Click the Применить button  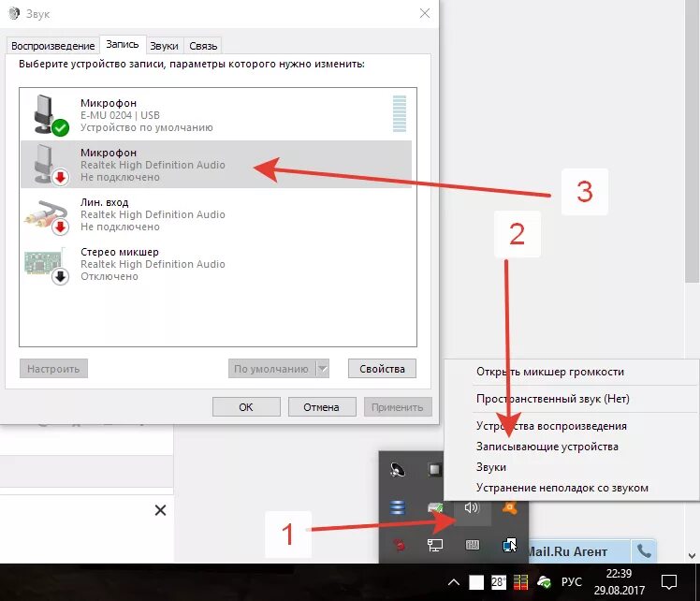click(x=398, y=407)
